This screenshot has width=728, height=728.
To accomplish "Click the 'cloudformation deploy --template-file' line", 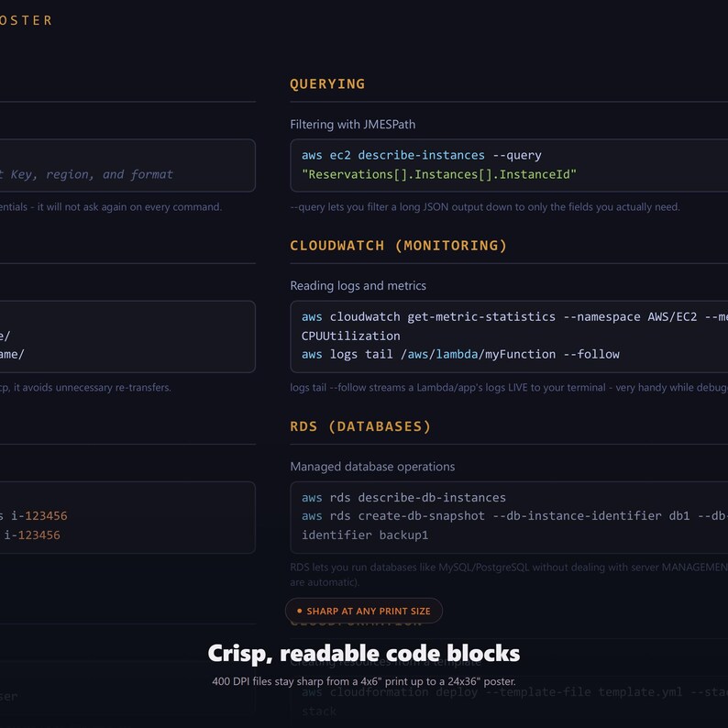I will pos(514,692).
